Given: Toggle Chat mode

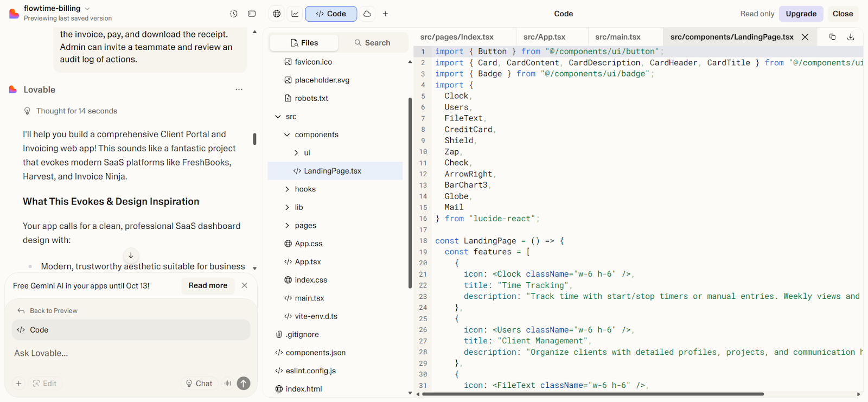Looking at the screenshot, I should (199, 384).
